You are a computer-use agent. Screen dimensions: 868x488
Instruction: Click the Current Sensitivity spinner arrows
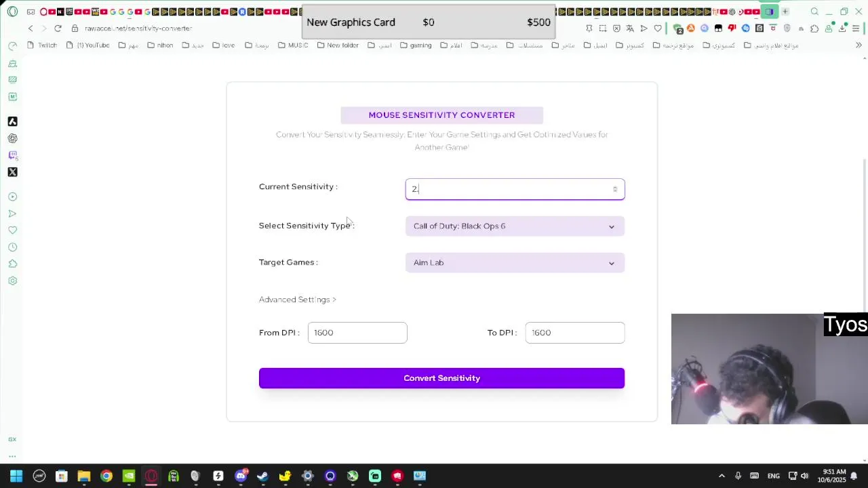pyautogui.click(x=615, y=189)
